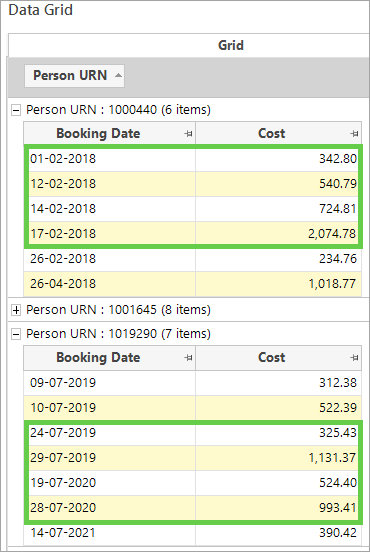Select booking date 09-07-2019

[x=63, y=383]
